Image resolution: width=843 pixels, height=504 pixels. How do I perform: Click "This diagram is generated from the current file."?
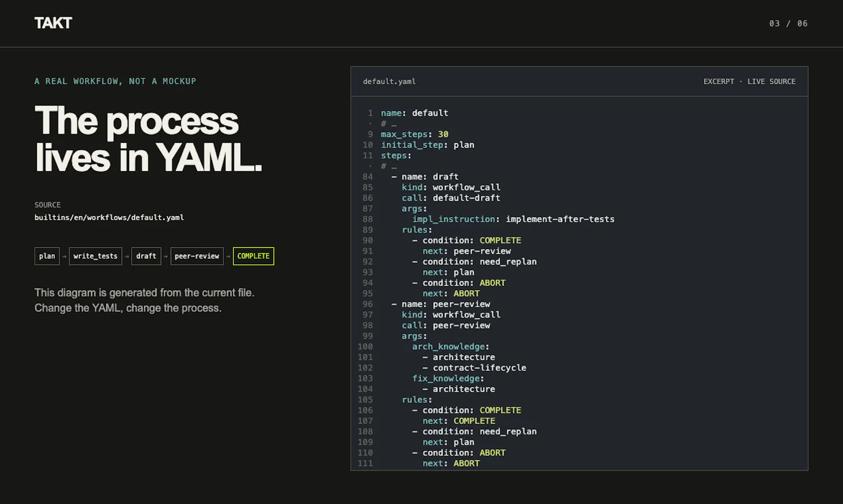(x=144, y=293)
